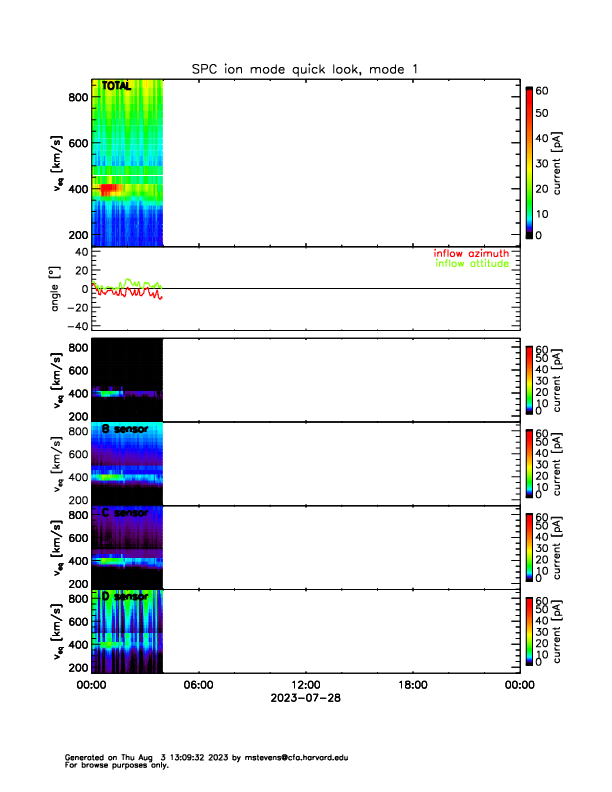This screenshot has height=792, width=612.
Task: Click the plot title 'SPC ion mode quick look'
Action: (x=305, y=68)
